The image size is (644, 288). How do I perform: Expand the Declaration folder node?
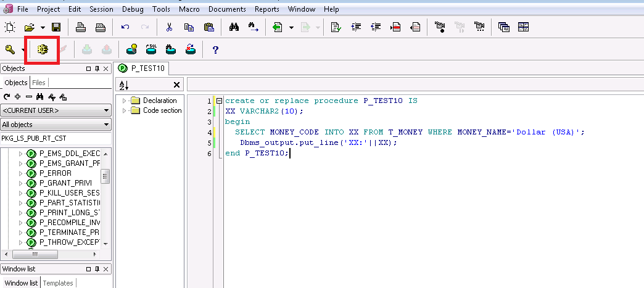(x=125, y=101)
